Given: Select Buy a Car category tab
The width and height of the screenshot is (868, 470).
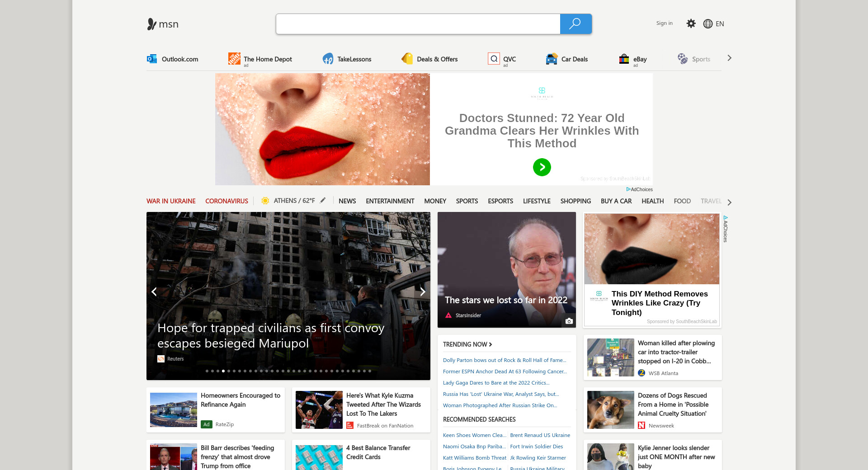Looking at the screenshot, I should [x=616, y=201].
